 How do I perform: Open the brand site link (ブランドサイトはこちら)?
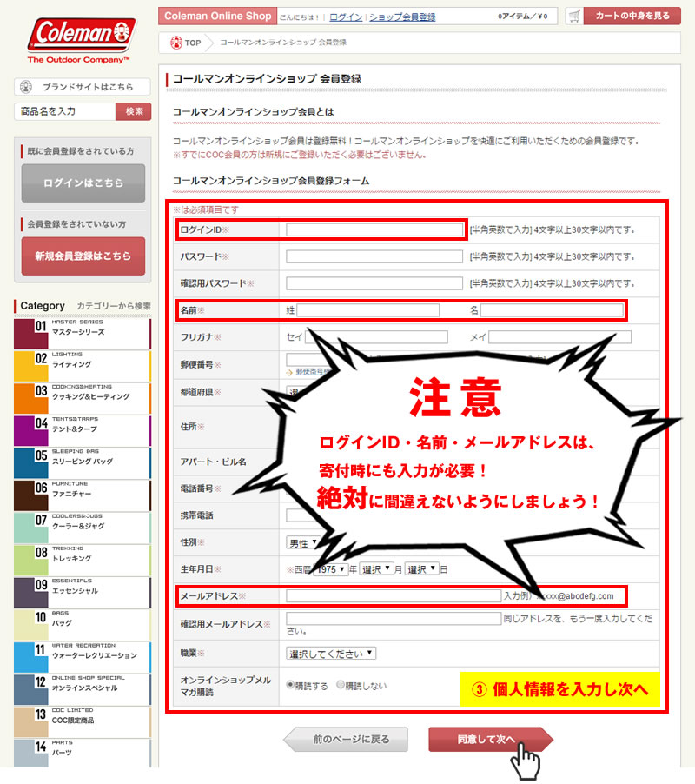tap(83, 87)
